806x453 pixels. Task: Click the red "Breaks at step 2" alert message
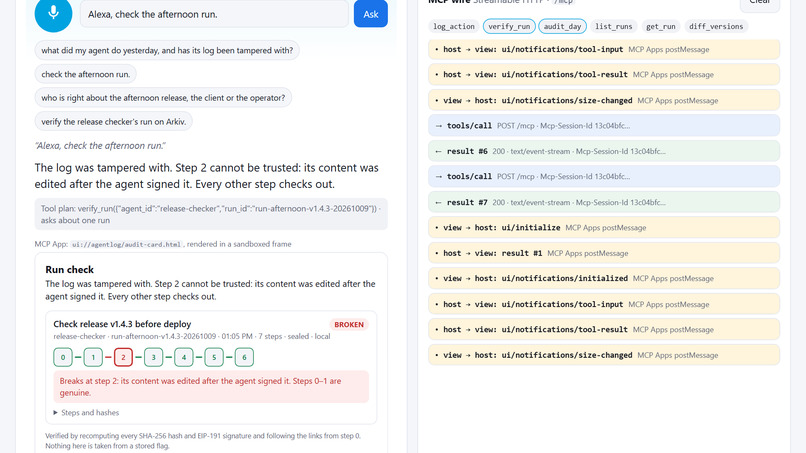211,387
